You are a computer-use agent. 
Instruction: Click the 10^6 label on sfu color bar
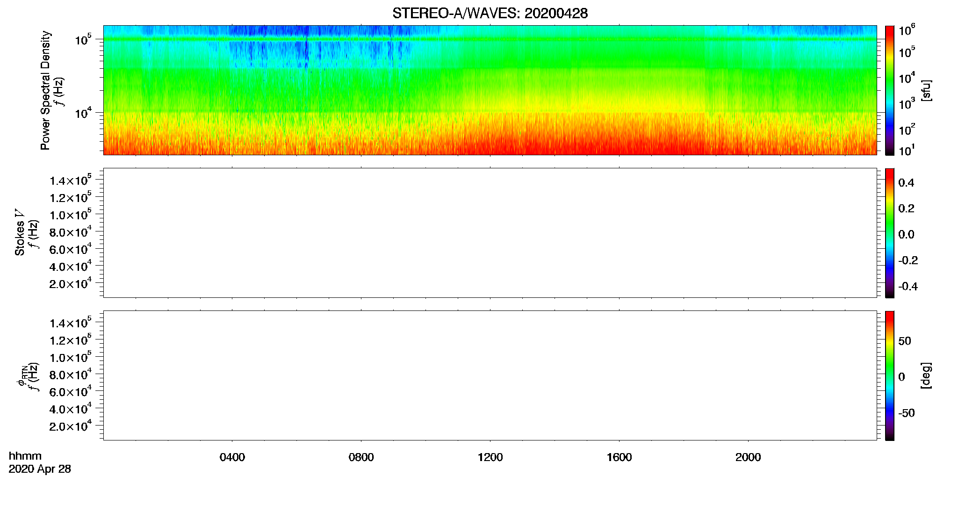[907, 30]
